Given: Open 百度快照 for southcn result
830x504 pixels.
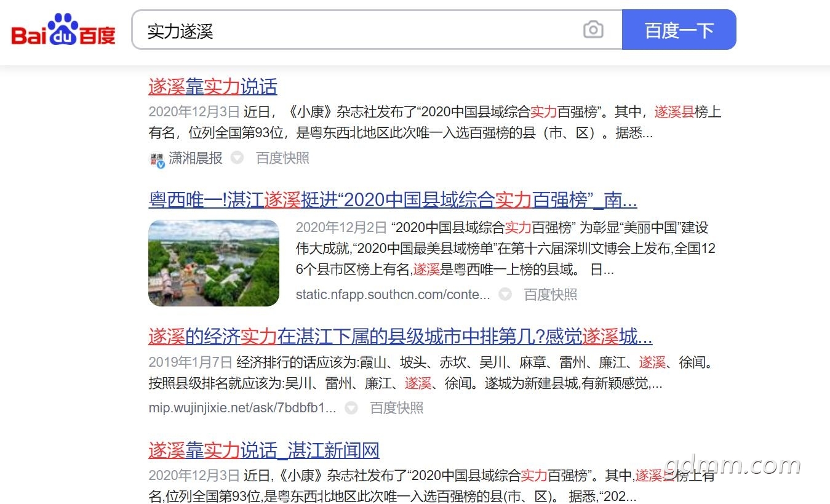Looking at the screenshot, I should click(551, 295).
